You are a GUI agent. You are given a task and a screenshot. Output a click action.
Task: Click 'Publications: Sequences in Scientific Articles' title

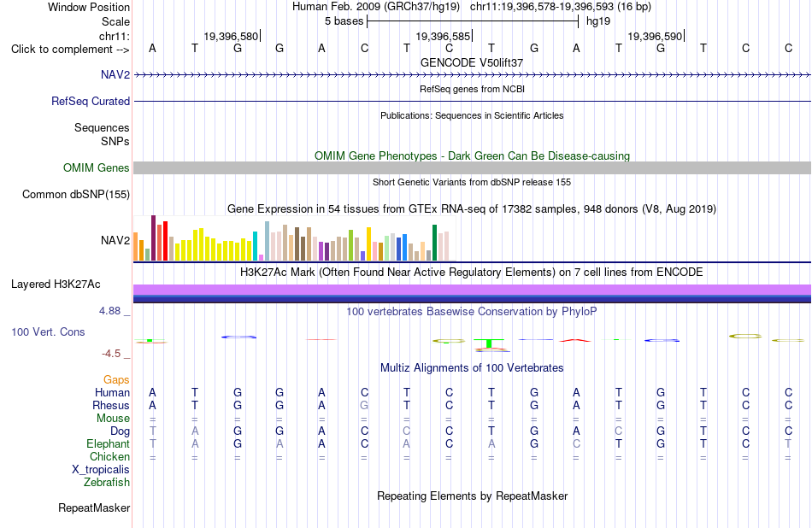472,115
